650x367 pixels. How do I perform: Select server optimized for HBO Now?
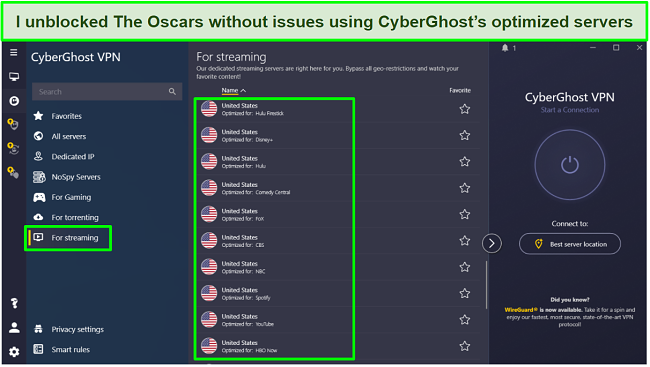[x=338, y=346]
